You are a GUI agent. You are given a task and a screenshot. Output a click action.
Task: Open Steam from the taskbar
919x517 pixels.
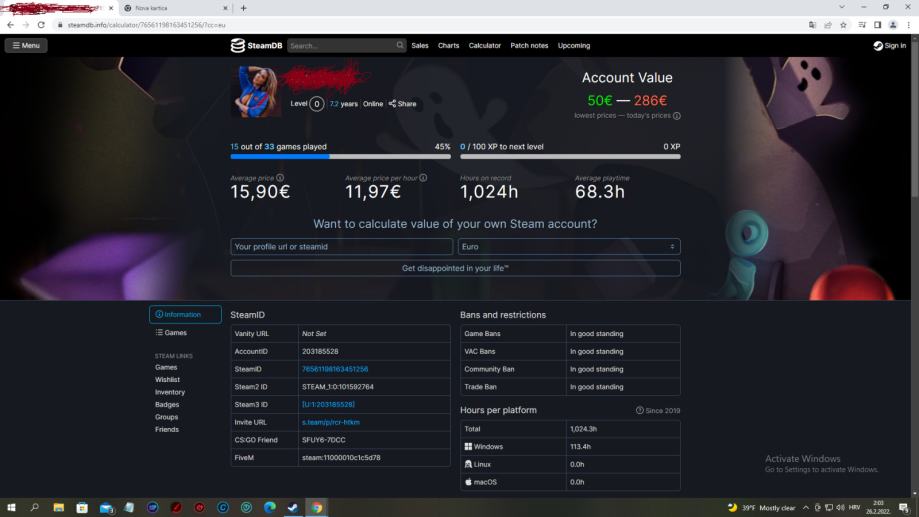293,508
